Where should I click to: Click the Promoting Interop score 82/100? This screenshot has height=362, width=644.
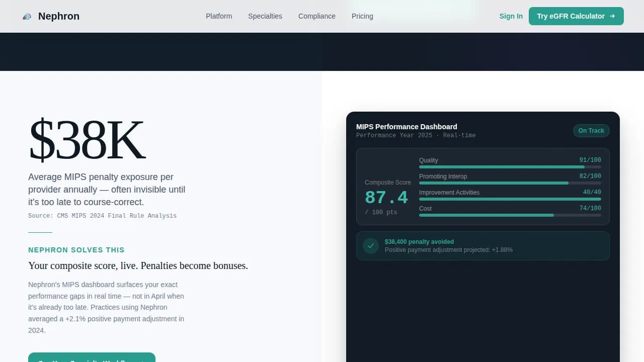(590, 176)
